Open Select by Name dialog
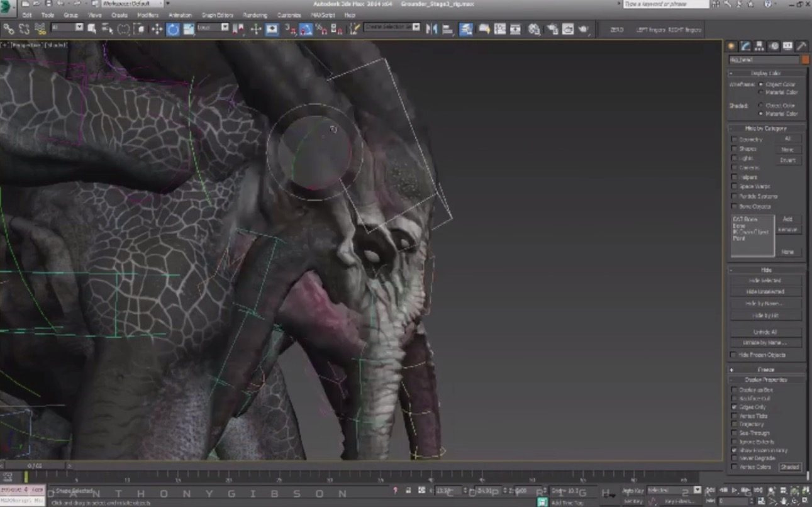Viewport: 812px width, 507px height. tap(108, 29)
